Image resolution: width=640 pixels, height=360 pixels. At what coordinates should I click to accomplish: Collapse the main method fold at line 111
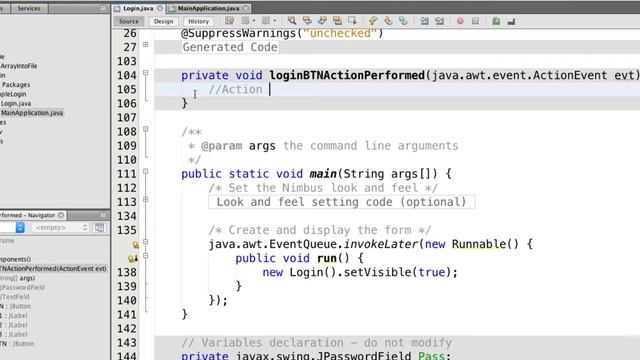[x=146, y=171]
